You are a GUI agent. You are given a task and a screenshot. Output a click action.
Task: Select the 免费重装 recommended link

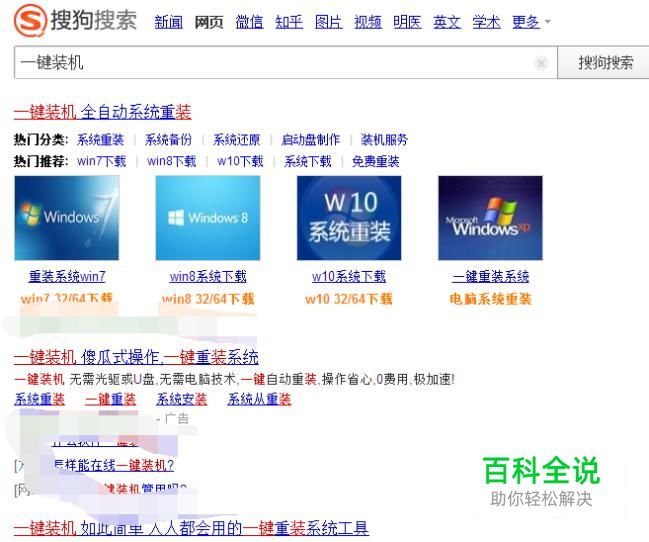pos(375,161)
